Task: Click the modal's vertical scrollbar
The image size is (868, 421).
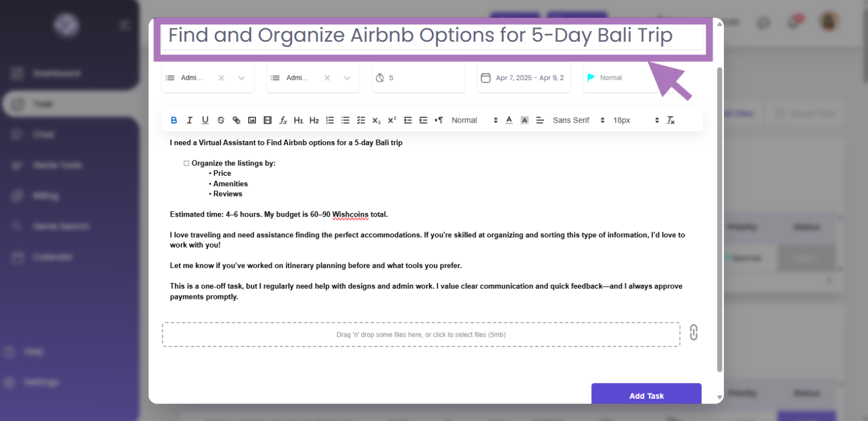Action: click(x=719, y=219)
